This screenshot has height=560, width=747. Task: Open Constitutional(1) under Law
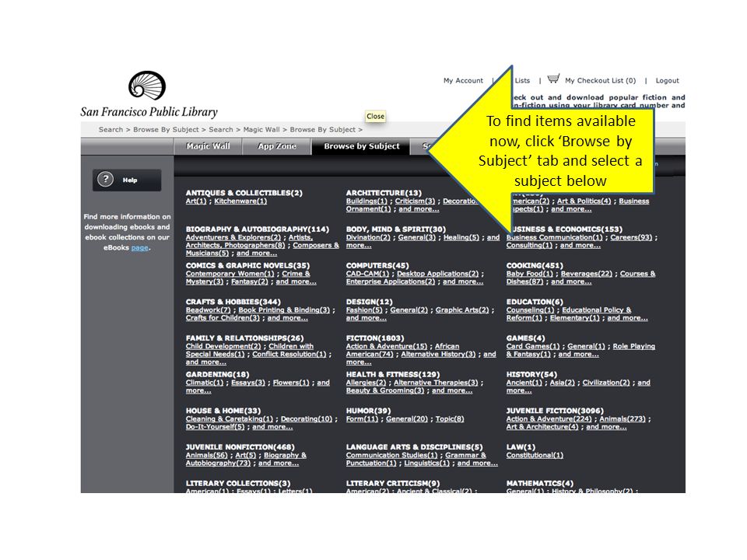(534, 455)
